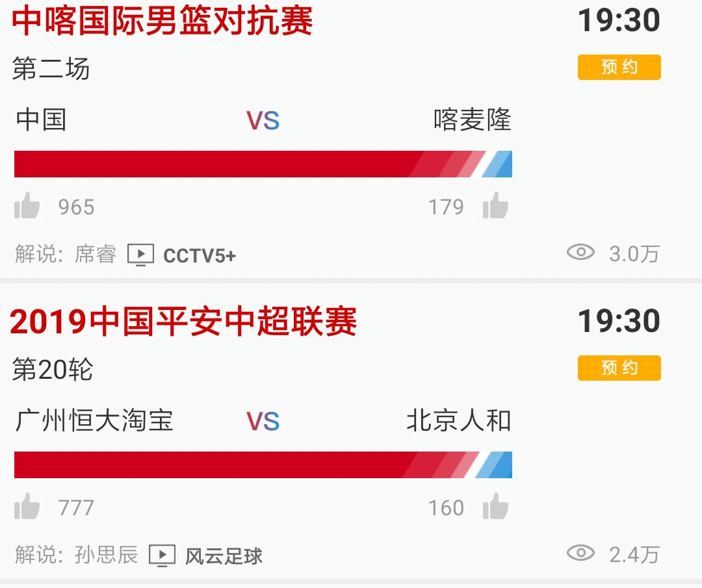Like 喀麦隆 team with thumbs-up icon
Viewport: 702px width, 588px height.
pyautogui.click(x=495, y=207)
